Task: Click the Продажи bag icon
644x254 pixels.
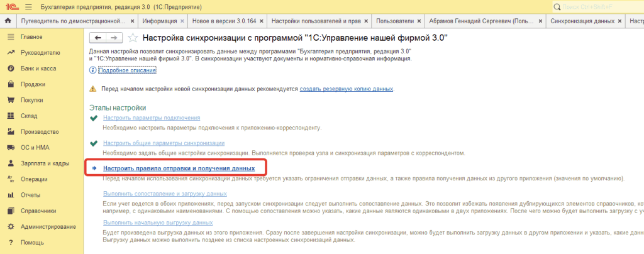Action: (x=11, y=84)
